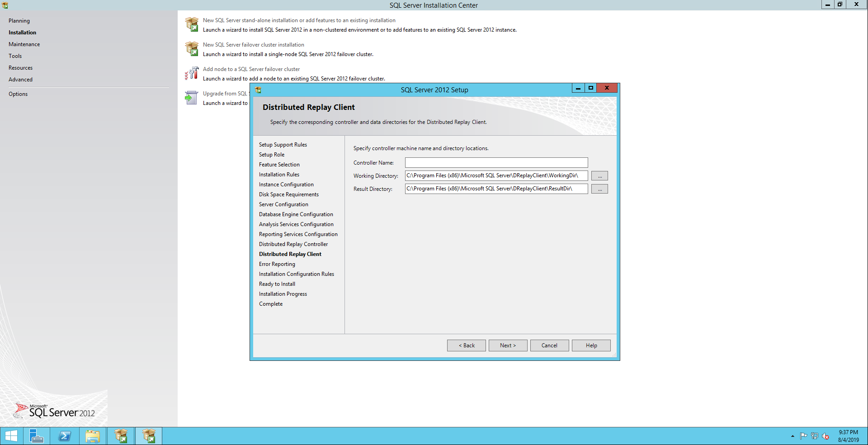Screen dimensions: 868x445
Task: Click the new stand-alone installation icon
Action: click(x=192, y=24)
